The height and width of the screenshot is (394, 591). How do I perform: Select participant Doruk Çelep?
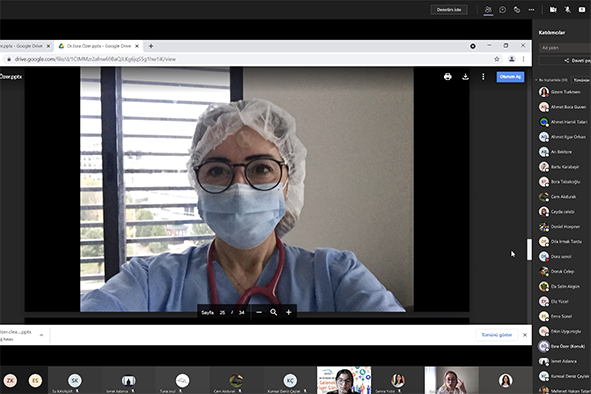click(x=563, y=271)
